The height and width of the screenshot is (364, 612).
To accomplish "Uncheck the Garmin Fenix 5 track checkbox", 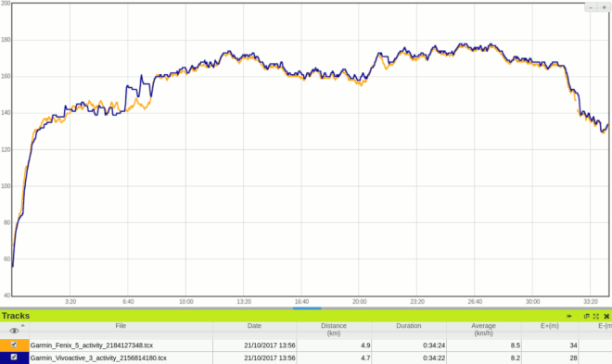I will click(x=14, y=345).
